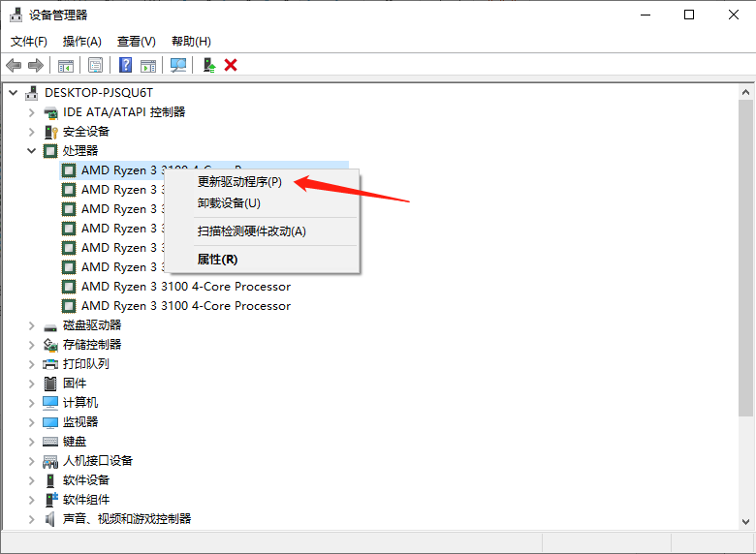Click the red X uninstall device icon

tap(231, 65)
